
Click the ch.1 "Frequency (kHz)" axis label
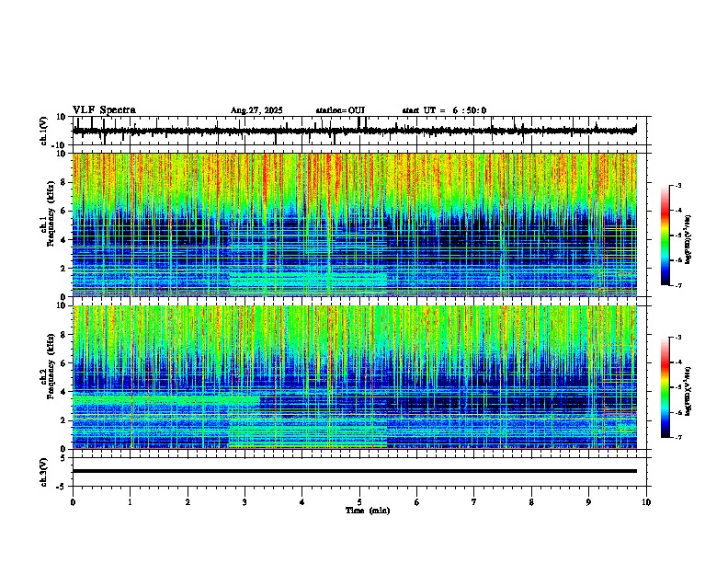(x=51, y=214)
